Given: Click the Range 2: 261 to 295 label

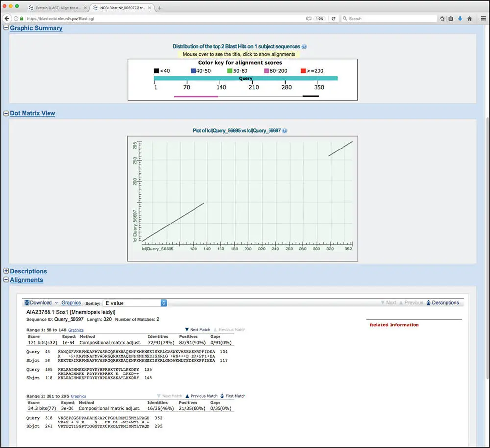Looking at the screenshot, I should [48, 396].
